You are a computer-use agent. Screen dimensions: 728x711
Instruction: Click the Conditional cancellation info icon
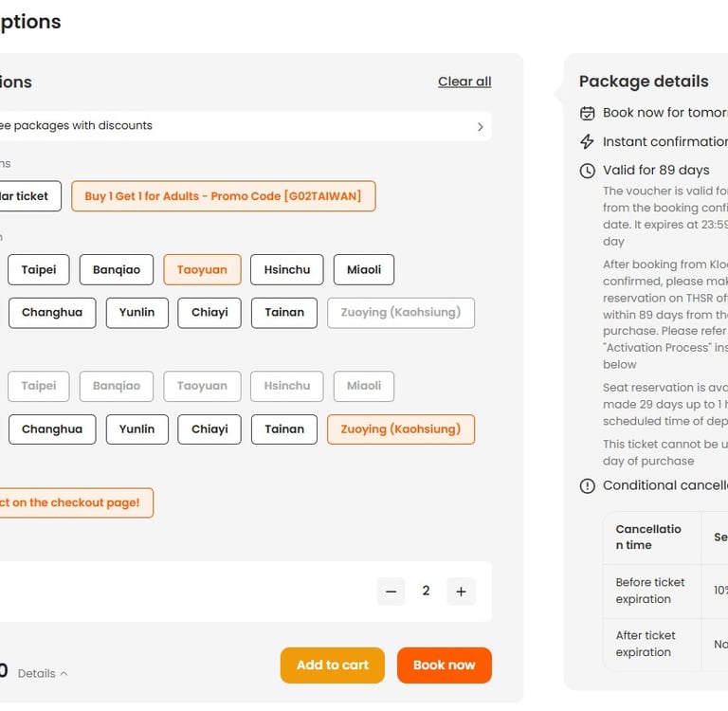tap(588, 485)
